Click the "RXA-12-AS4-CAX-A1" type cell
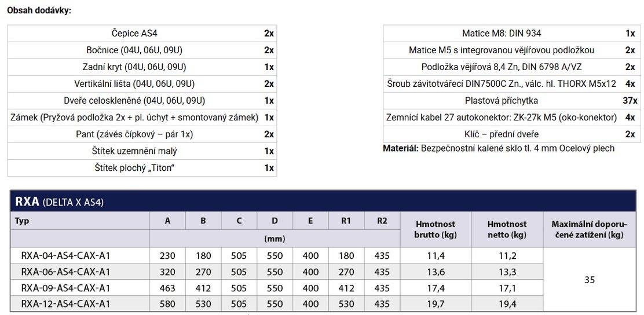 tap(65, 304)
